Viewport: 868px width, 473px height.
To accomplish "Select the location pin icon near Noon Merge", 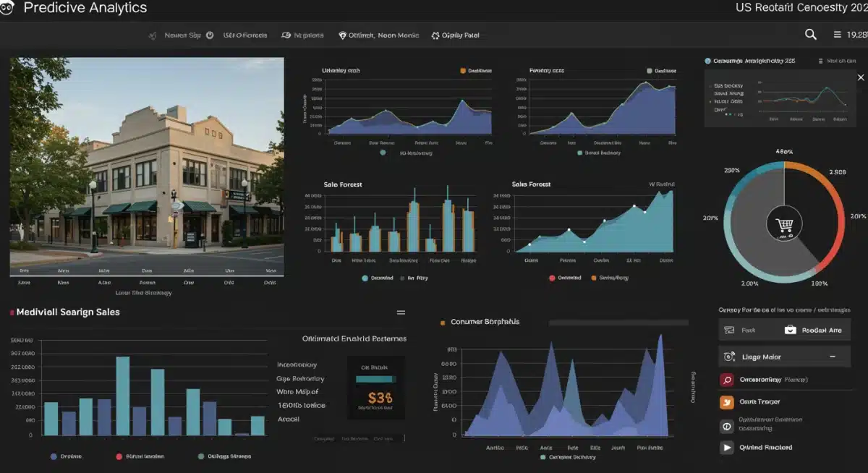I will pos(342,35).
